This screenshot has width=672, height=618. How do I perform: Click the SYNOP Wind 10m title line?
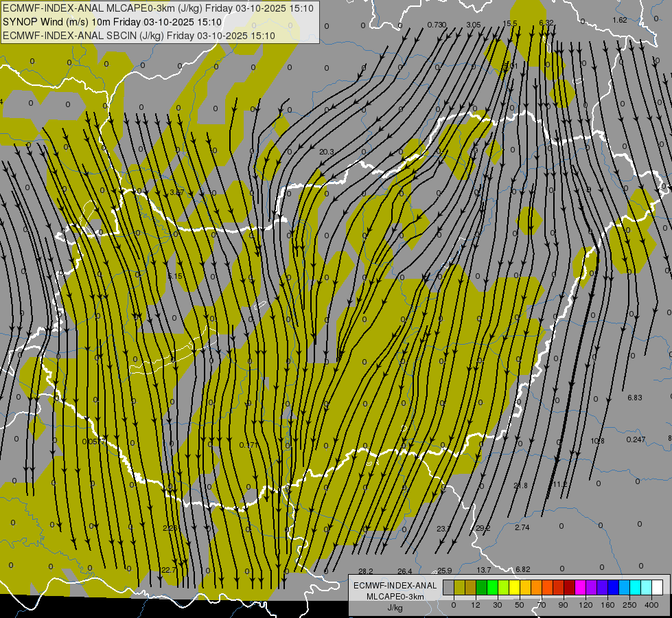click(x=112, y=22)
